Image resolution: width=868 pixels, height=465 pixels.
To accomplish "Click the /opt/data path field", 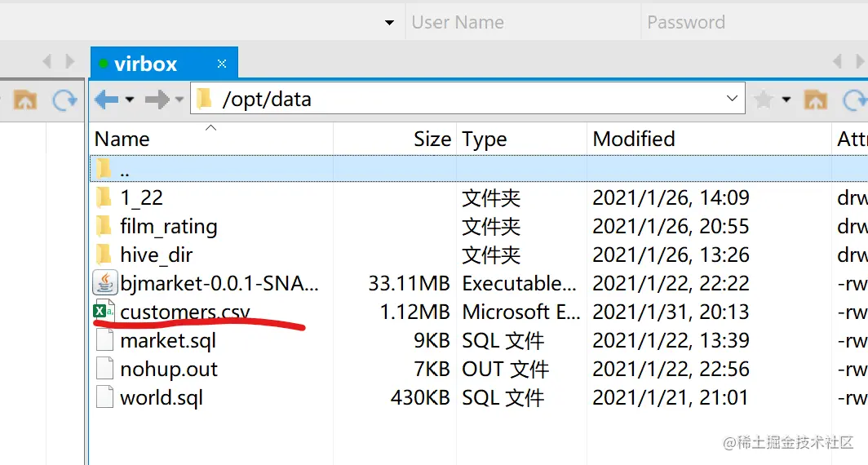I will (x=467, y=99).
